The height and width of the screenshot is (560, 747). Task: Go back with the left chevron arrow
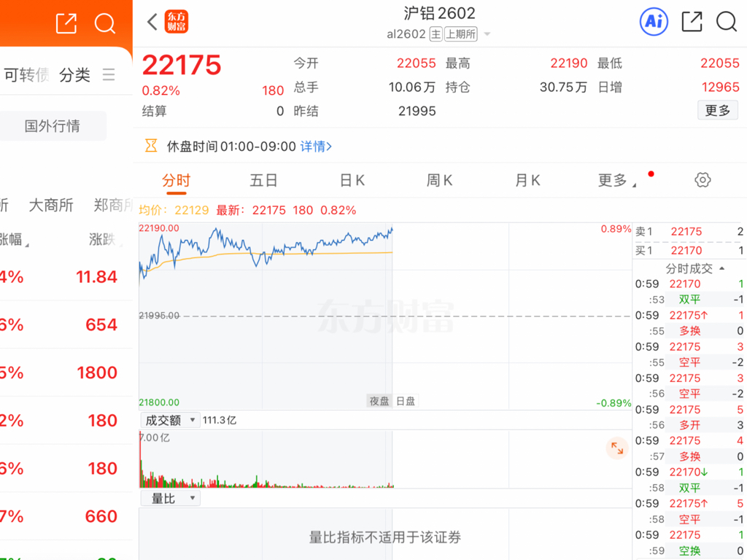(152, 21)
